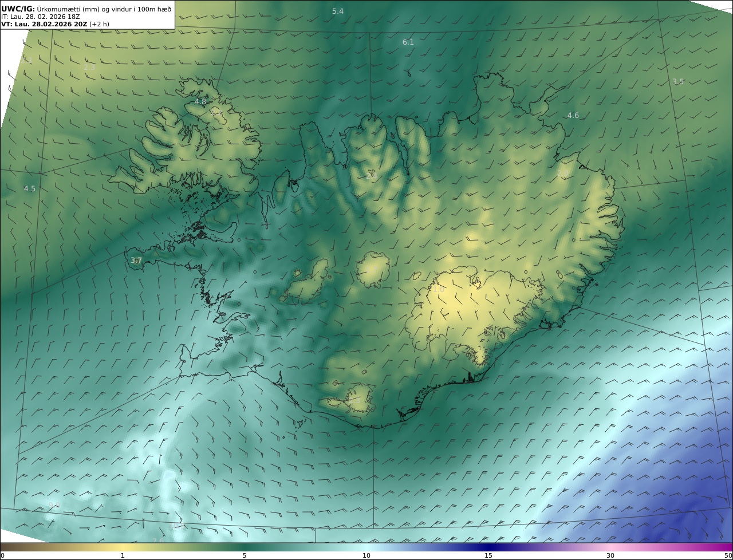Click the colorbar tick label "15"
The height and width of the screenshot is (560, 733).
488,555
